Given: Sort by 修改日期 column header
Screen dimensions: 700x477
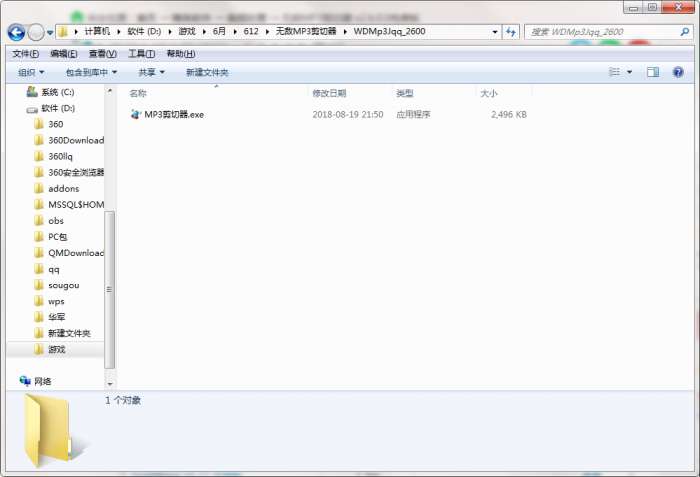Looking at the screenshot, I should [329, 93].
